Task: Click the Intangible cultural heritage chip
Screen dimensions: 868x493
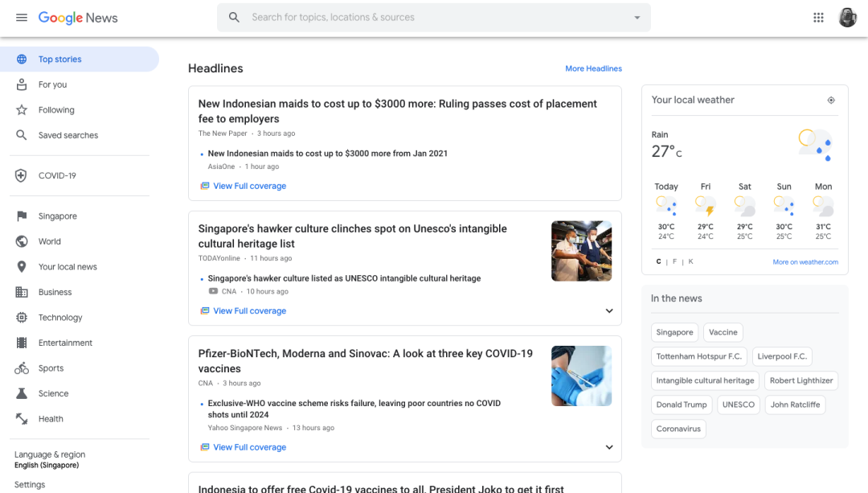Action: (x=705, y=380)
